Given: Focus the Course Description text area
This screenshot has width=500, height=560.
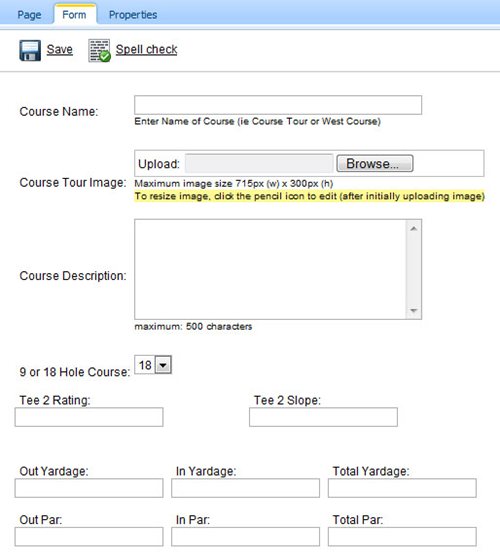Looking at the screenshot, I should pos(270,269).
